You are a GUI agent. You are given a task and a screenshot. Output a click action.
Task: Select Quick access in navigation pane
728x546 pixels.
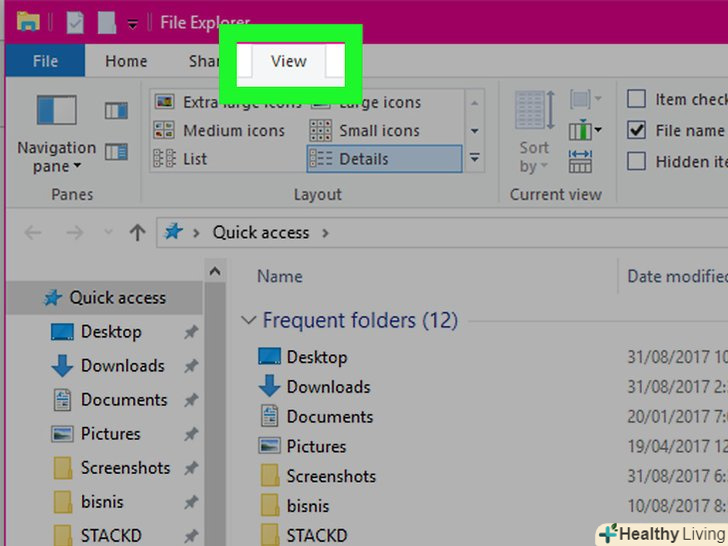coord(104,298)
